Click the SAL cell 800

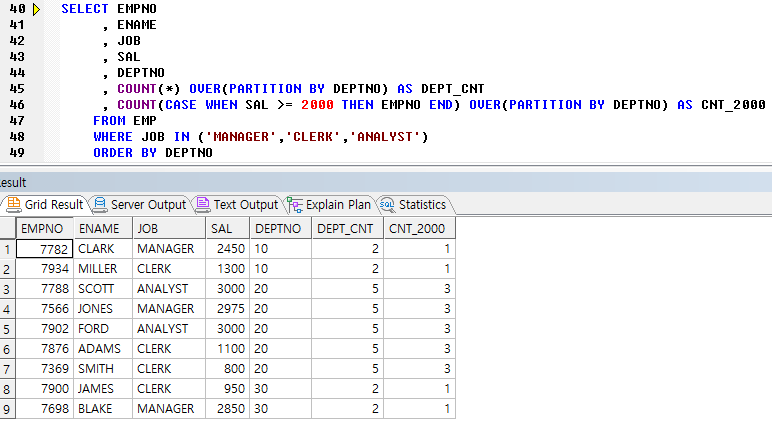(228, 368)
